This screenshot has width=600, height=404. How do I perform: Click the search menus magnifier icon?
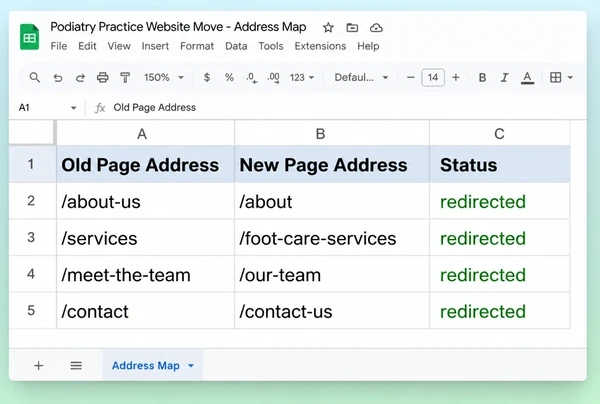pos(34,78)
